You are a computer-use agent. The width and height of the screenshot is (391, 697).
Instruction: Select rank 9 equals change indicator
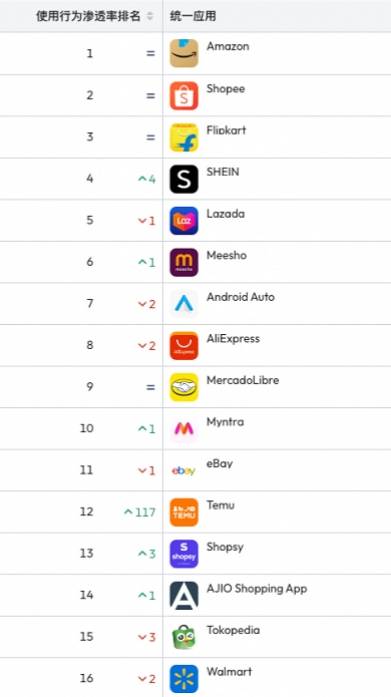151,387
